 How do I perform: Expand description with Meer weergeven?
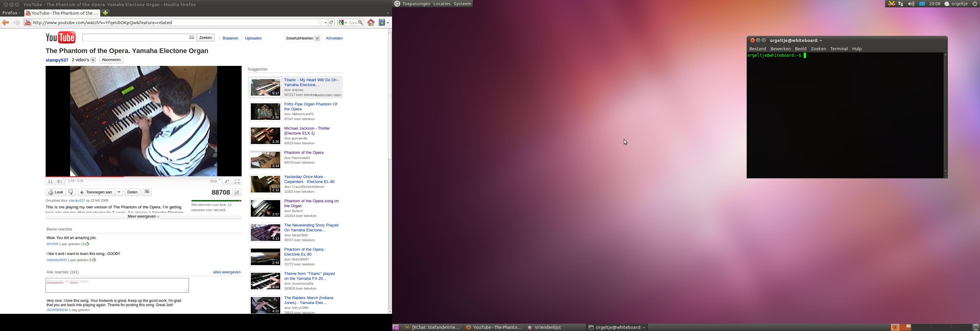click(143, 216)
